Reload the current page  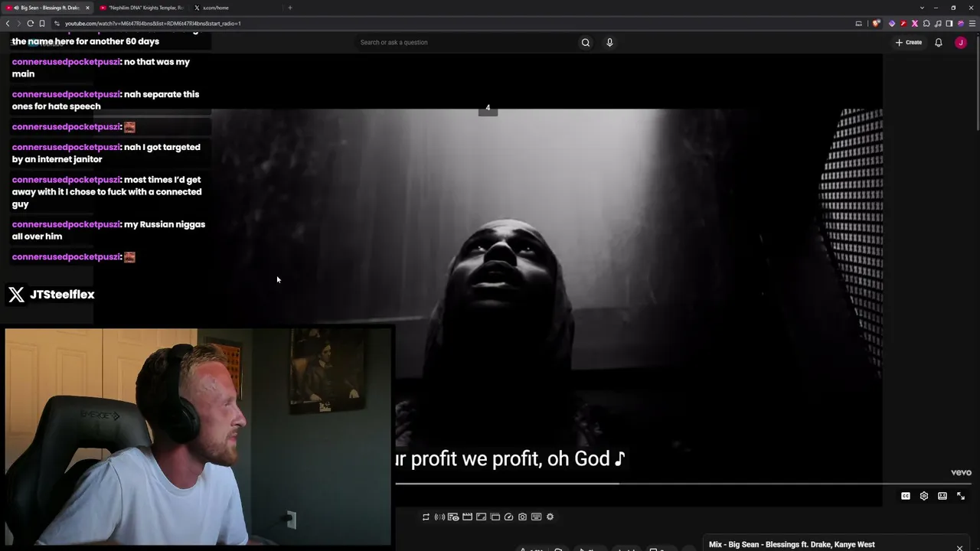pyautogui.click(x=30, y=24)
